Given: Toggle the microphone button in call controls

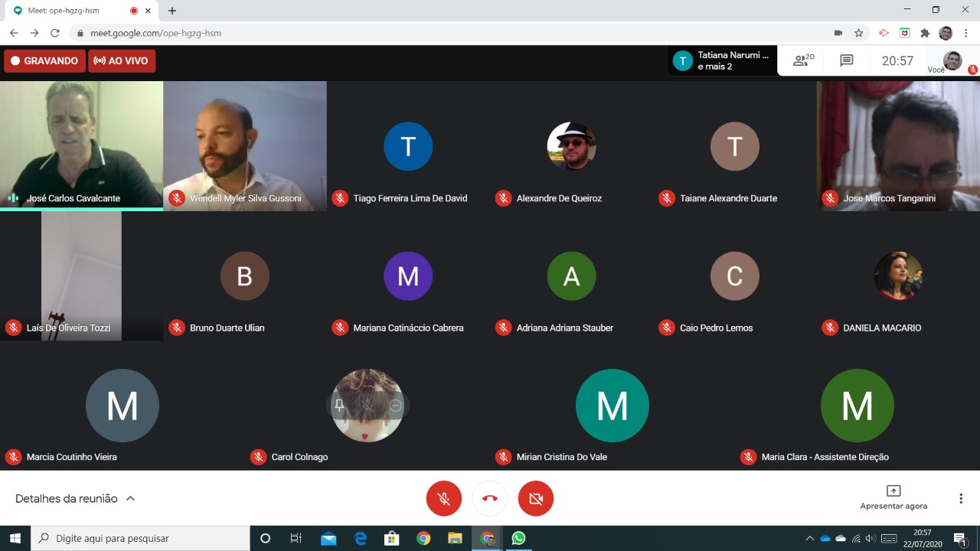Looking at the screenshot, I should (444, 499).
